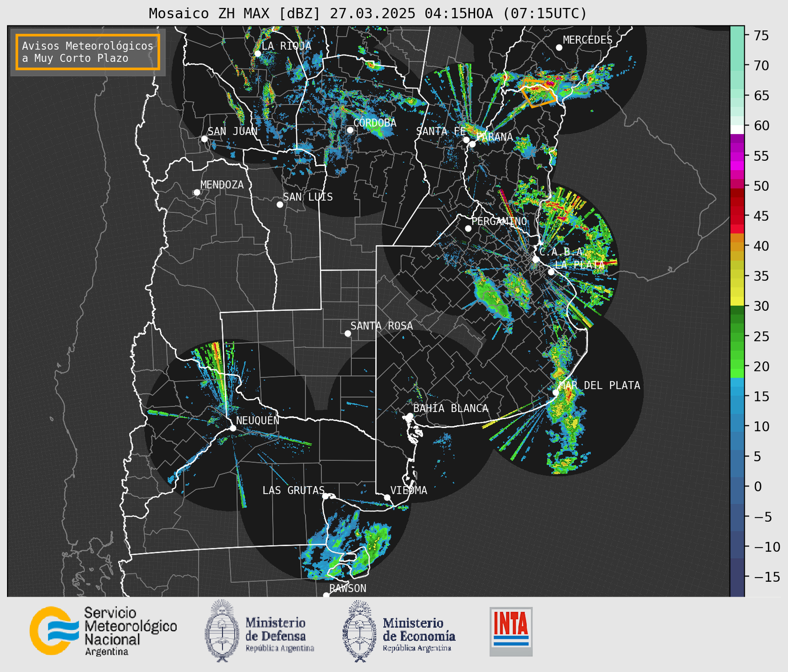The height and width of the screenshot is (672, 788).
Task: Click the Ministerio de Economía emblem
Action: tap(360, 631)
